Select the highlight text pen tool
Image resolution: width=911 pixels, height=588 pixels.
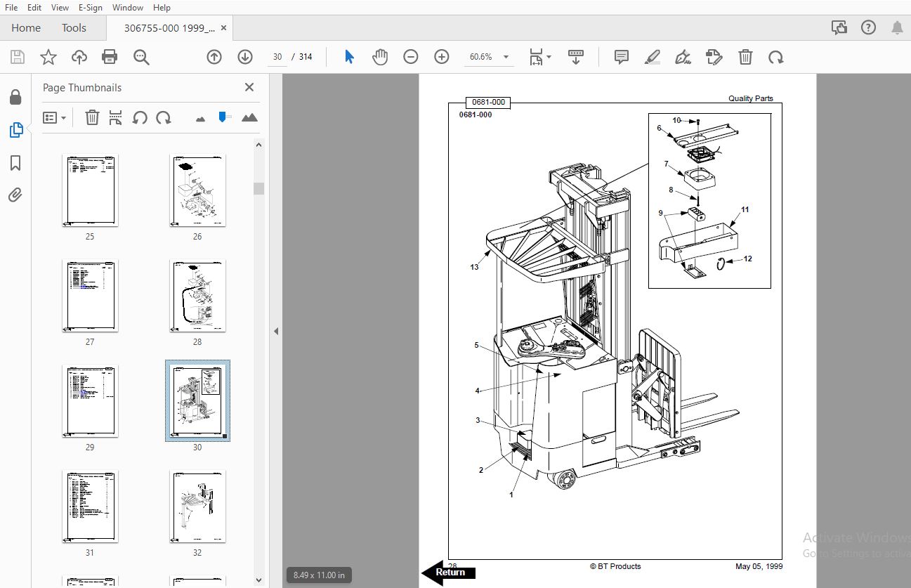[653, 57]
